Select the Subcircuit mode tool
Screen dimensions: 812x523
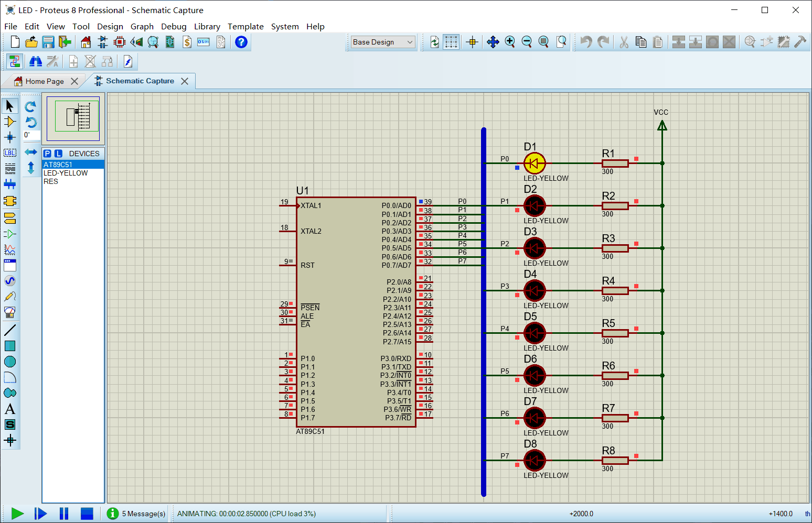click(x=9, y=201)
